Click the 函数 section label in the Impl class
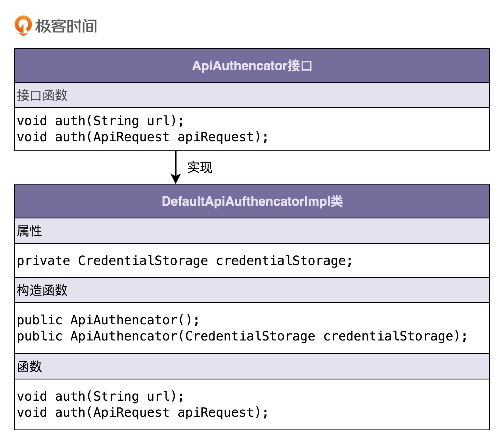This screenshot has height=447, width=504. [29, 366]
